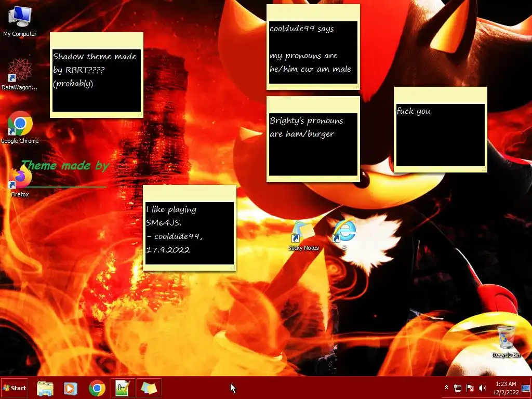This screenshot has width=532, height=399.
Task: Open File Explorer from the taskbar
Action: (45, 388)
